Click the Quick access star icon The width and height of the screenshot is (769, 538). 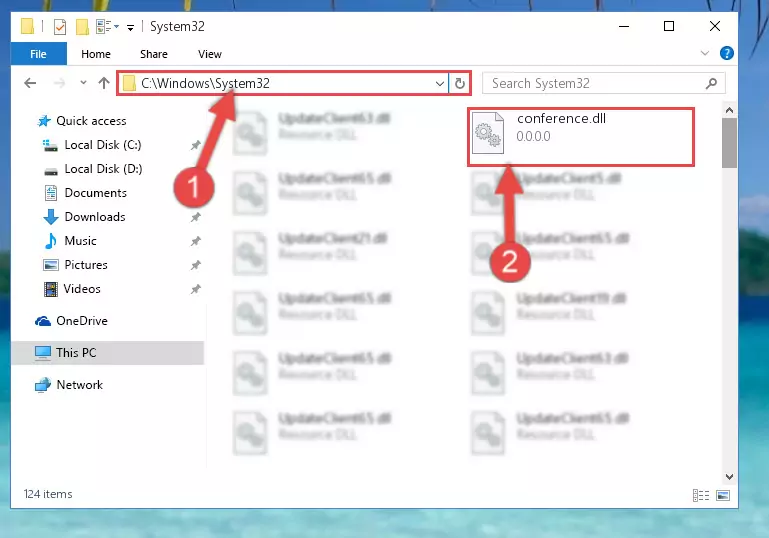(x=44, y=121)
